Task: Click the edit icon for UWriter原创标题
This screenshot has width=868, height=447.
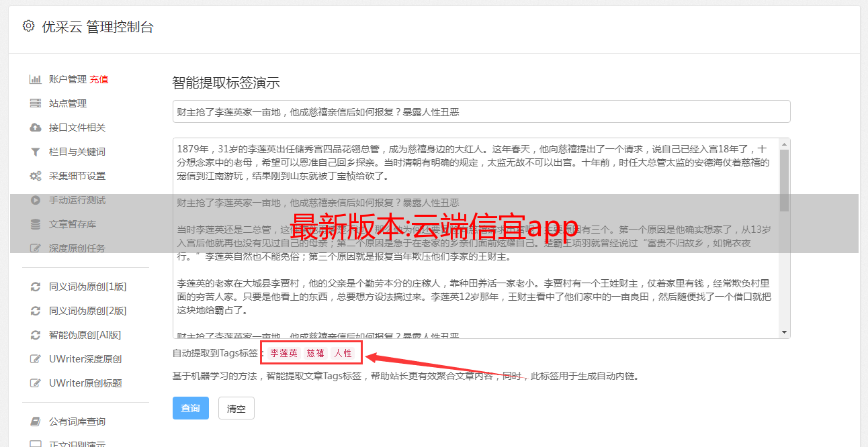Action: (x=36, y=383)
